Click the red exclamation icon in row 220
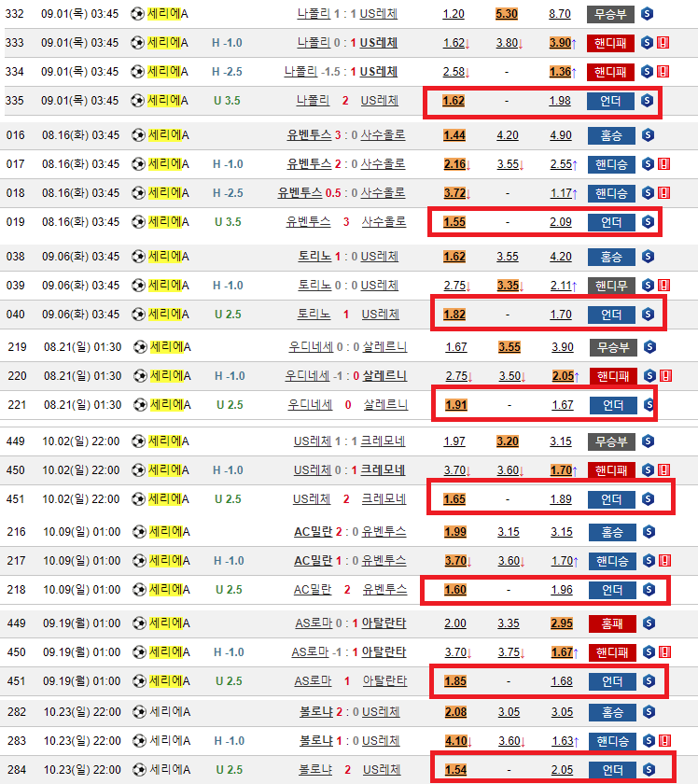 pyautogui.click(x=664, y=376)
